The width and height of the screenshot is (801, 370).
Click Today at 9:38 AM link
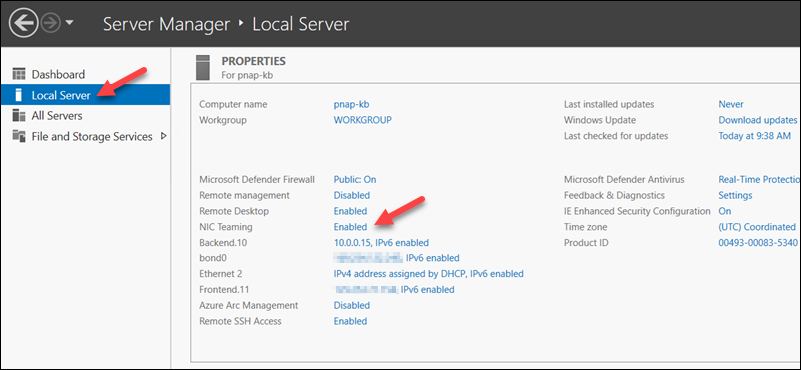[x=754, y=136]
